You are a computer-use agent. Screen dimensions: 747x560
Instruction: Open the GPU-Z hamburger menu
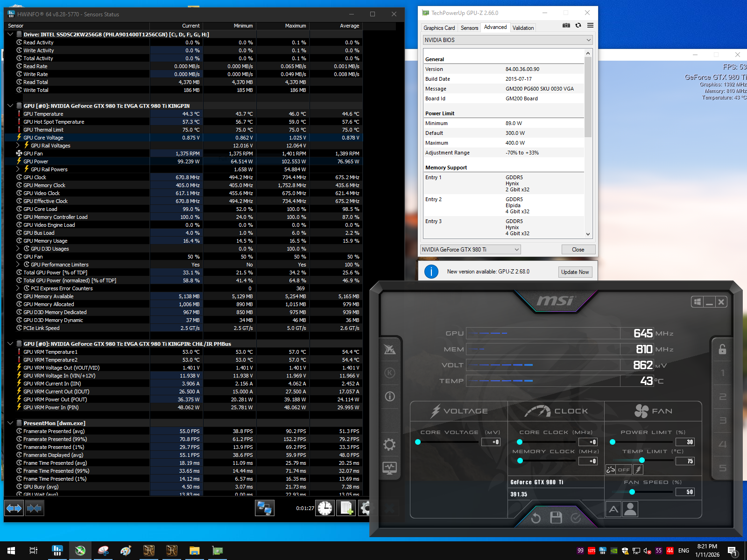point(591,25)
